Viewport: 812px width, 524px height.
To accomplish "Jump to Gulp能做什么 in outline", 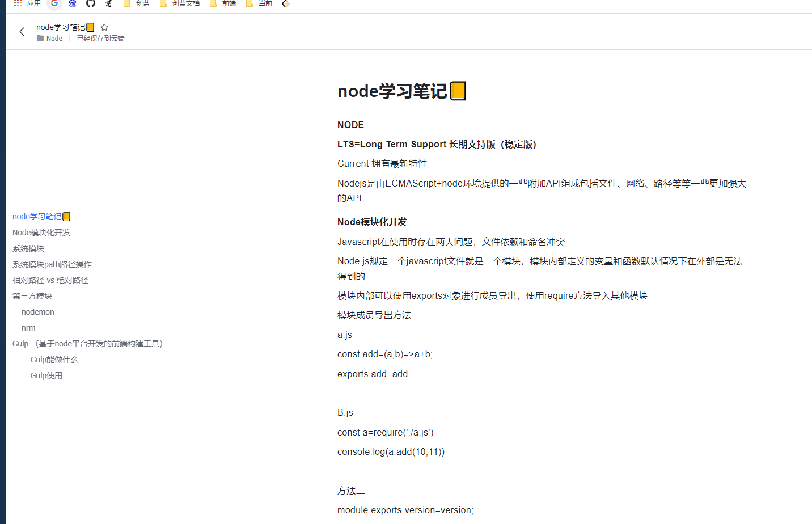I will click(54, 360).
